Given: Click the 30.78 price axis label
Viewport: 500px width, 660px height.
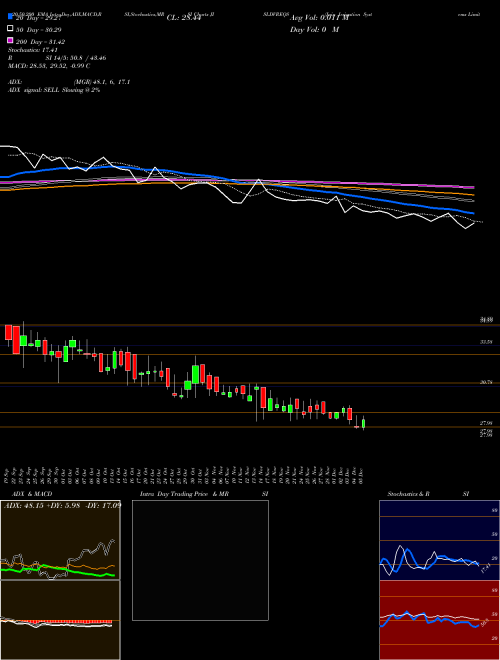Looking at the screenshot, I should [x=486, y=382].
